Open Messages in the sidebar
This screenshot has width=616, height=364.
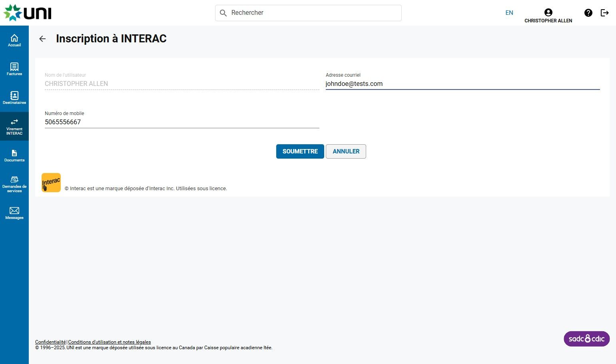coord(14,213)
